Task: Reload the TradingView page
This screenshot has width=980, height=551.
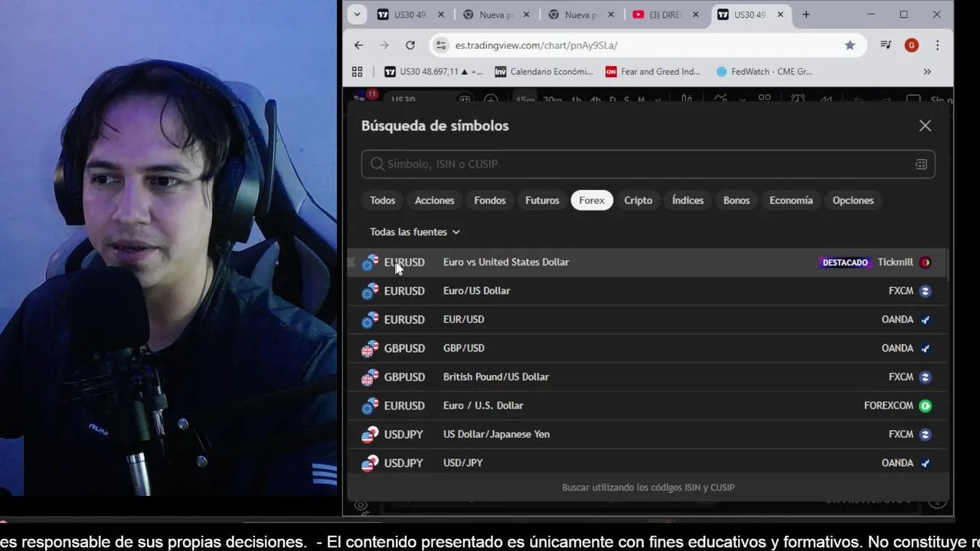Action: coord(410,45)
